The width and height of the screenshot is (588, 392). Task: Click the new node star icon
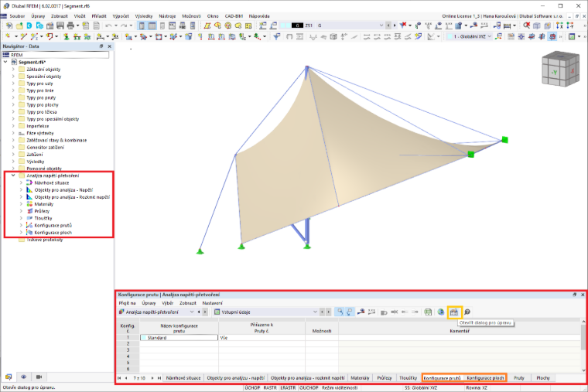8,36
